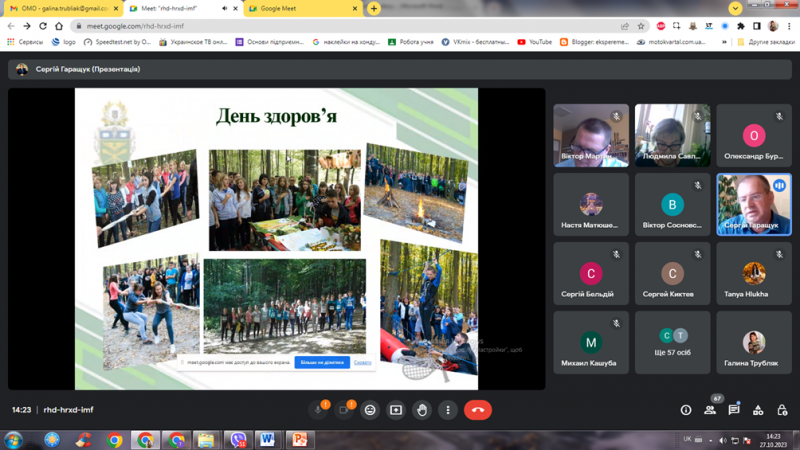Open the activities icon
The image size is (800, 450).
tap(758, 410)
